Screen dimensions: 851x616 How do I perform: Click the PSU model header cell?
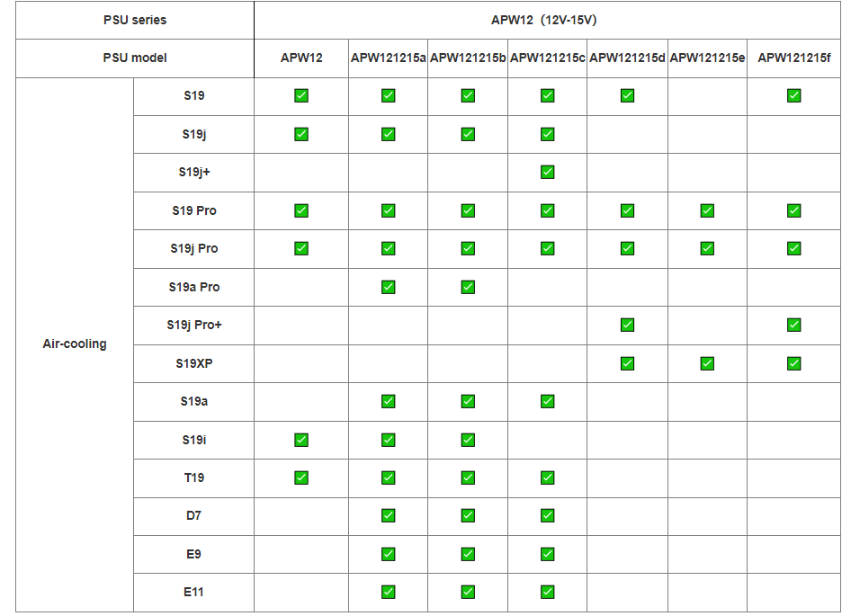point(135,58)
